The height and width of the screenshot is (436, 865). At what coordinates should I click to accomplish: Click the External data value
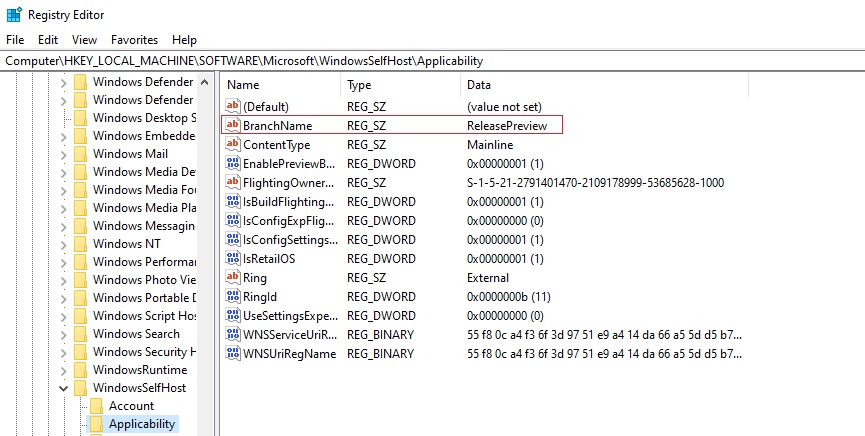click(488, 278)
